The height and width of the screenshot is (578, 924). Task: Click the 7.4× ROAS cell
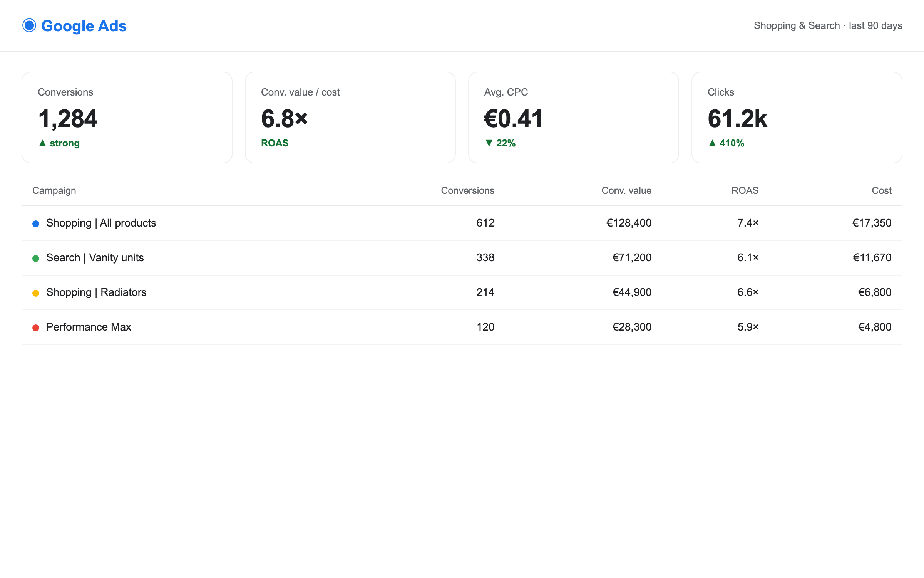[748, 223]
